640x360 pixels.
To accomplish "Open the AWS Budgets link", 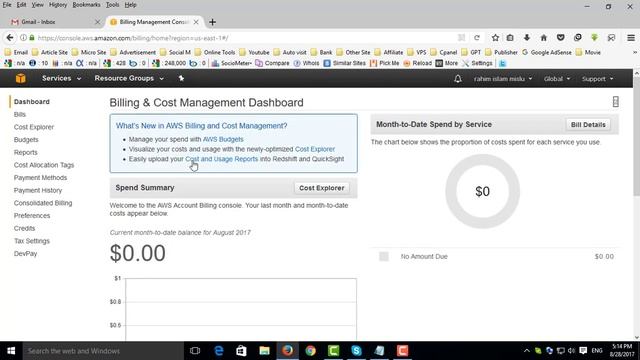I will point(223,139).
